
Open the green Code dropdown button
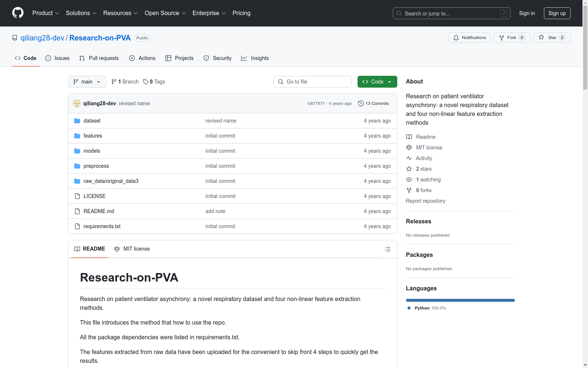coord(377,82)
